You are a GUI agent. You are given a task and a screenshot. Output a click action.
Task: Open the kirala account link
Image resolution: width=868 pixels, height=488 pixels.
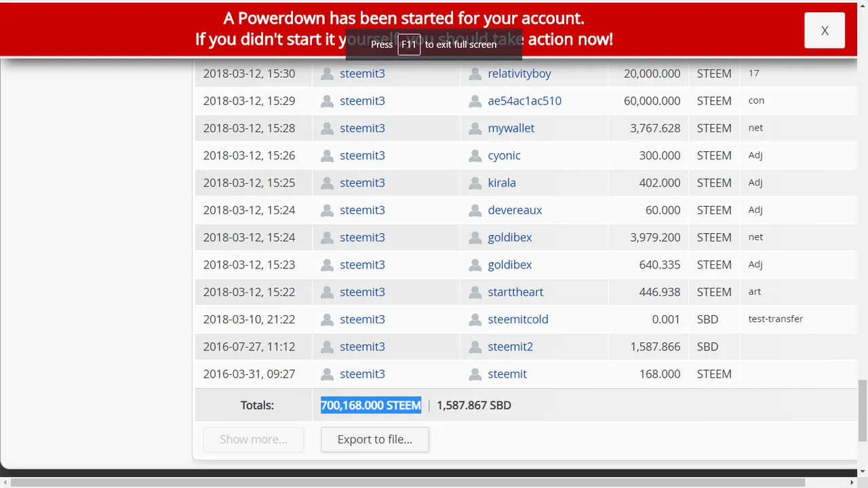click(502, 183)
